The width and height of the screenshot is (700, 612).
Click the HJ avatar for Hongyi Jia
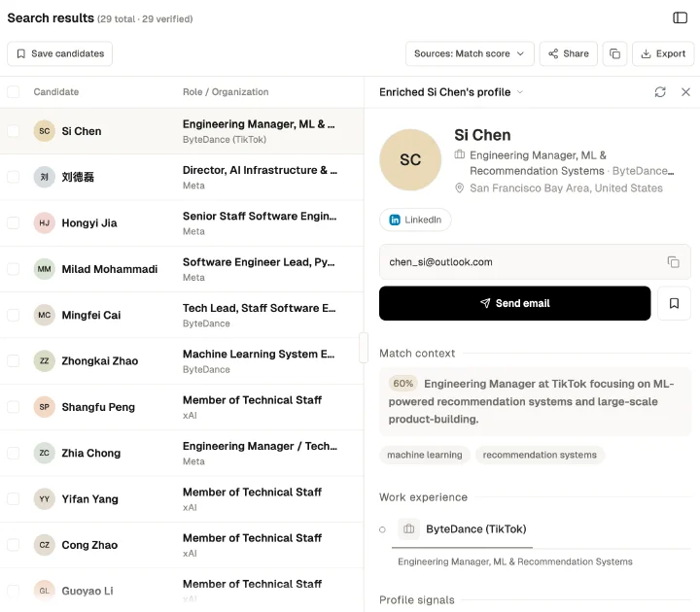(44, 223)
